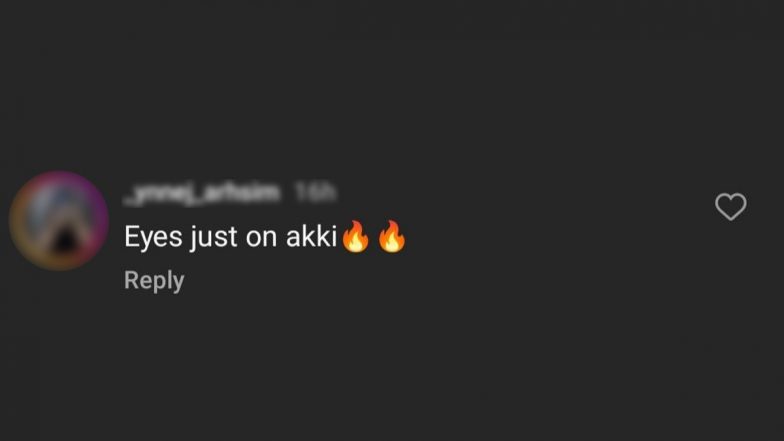Toggle the like heart outline on
Viewport: 784px width, 441px height.
(730, 206)
